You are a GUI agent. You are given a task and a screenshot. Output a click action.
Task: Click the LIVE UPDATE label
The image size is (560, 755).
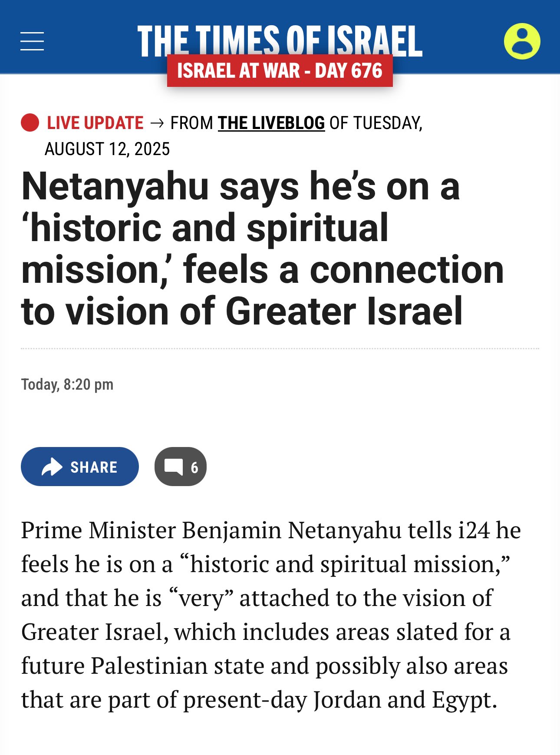click(95, 123)
